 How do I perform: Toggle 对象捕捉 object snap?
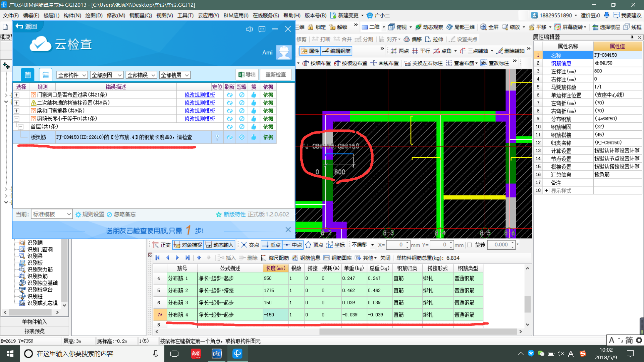188,245
